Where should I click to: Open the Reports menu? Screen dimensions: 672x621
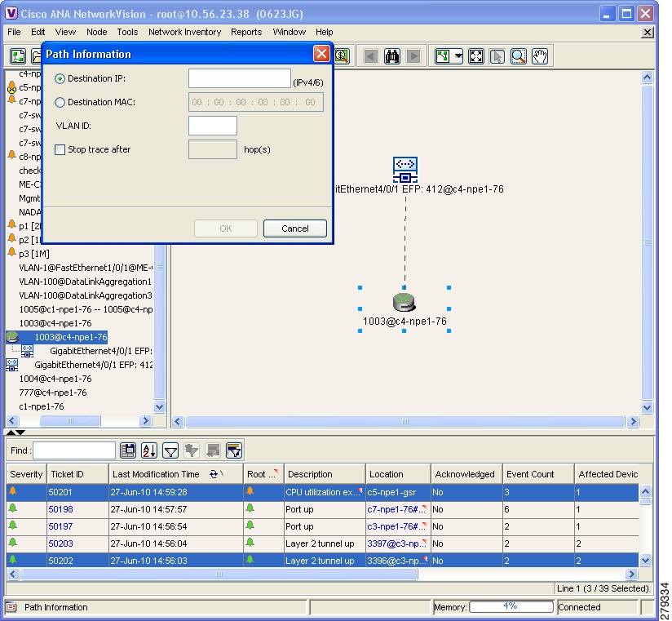246,32
